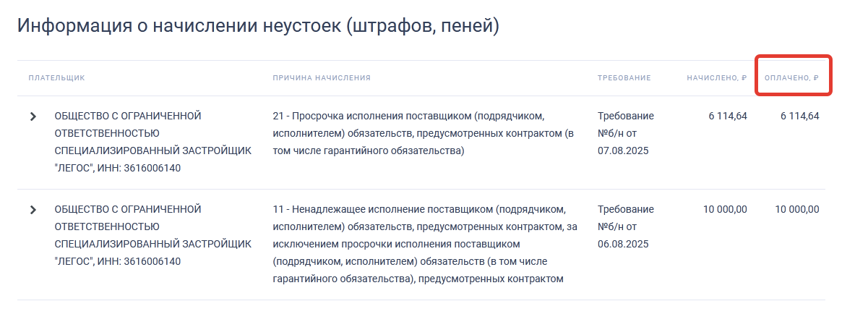868x322 pixels.
Task: Click the Причина начисления column header
Action: [322, 77]
